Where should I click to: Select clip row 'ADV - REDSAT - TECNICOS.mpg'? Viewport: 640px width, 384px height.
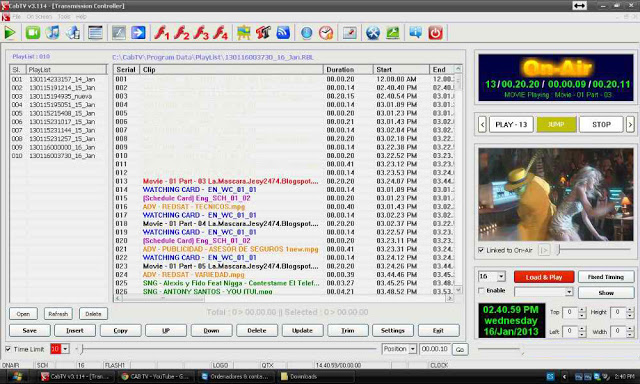tap(194, 206)
